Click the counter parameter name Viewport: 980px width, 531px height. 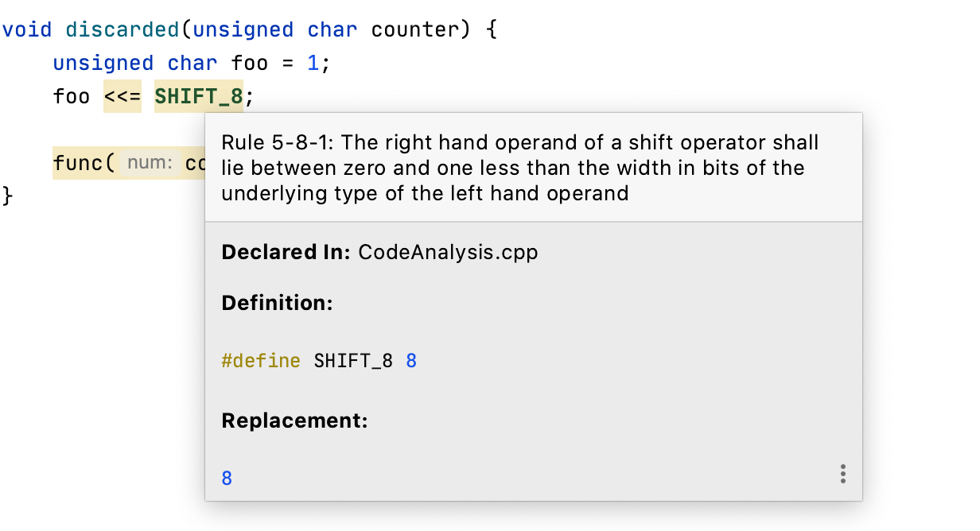(414, 30)
